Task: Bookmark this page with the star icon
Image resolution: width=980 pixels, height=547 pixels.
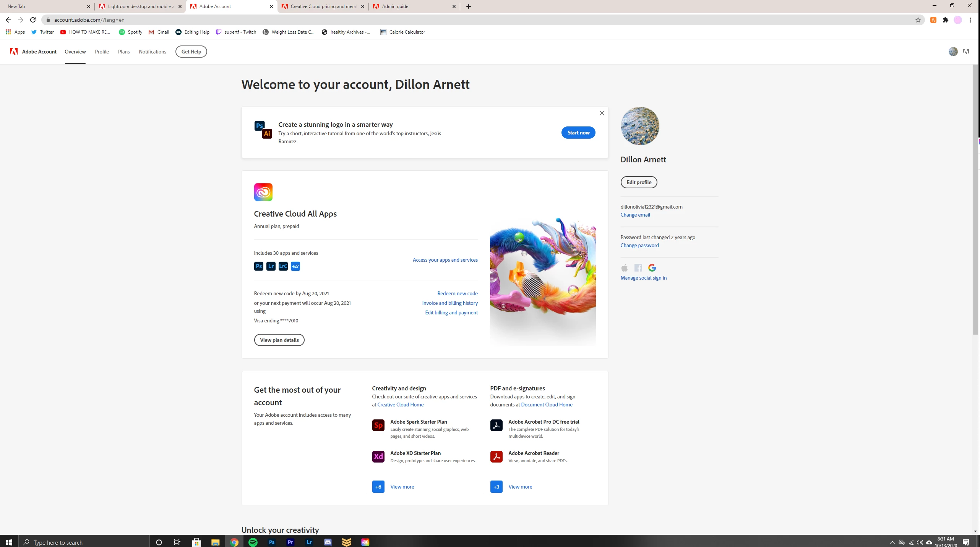Action: pyautogui.click(x=918, y=20)
